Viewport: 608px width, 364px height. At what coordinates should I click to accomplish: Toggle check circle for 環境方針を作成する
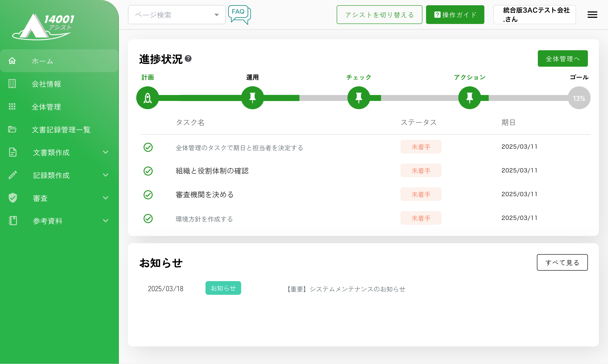[x=148, y=219]
